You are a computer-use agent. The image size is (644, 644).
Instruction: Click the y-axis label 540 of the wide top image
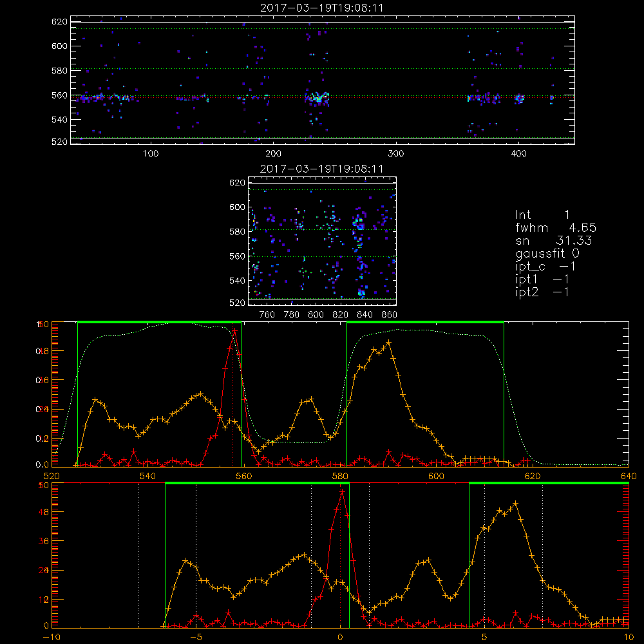(x=59, y=120)
